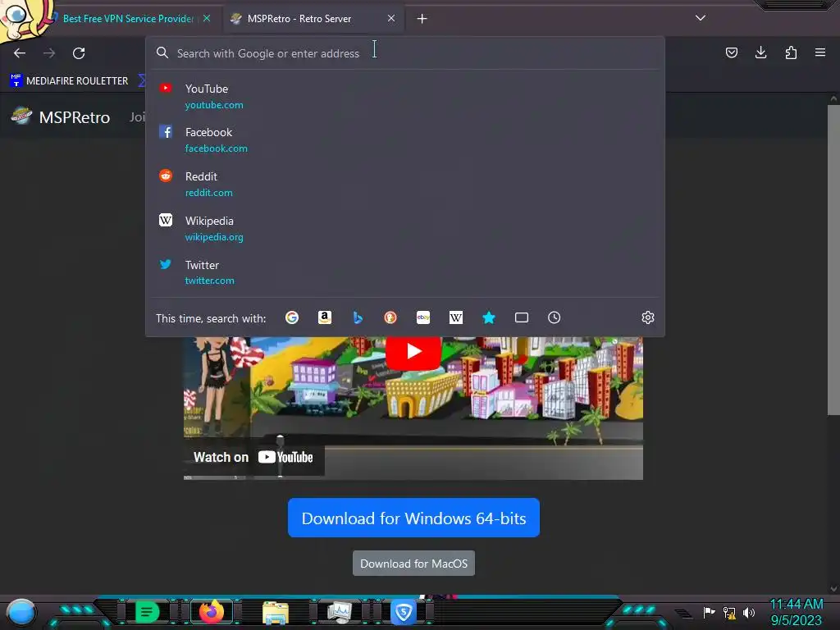The width and height of the screenshot is (840, 630).
Task: Open search settings gear icon
Action: coord(648,317)
